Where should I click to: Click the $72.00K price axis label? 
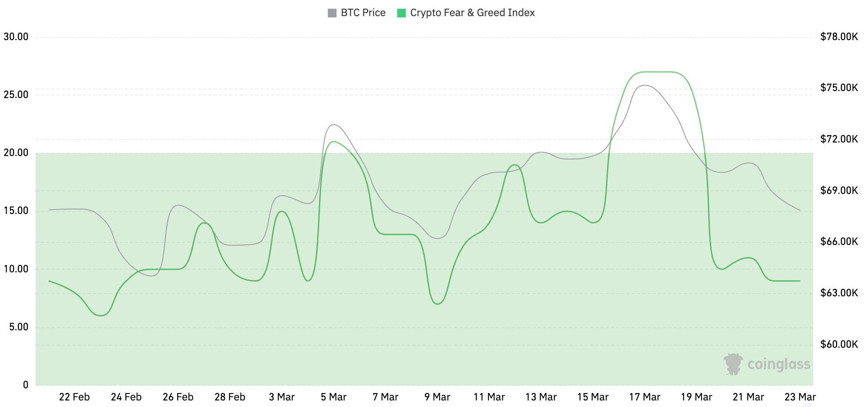[x=839, y=139]
